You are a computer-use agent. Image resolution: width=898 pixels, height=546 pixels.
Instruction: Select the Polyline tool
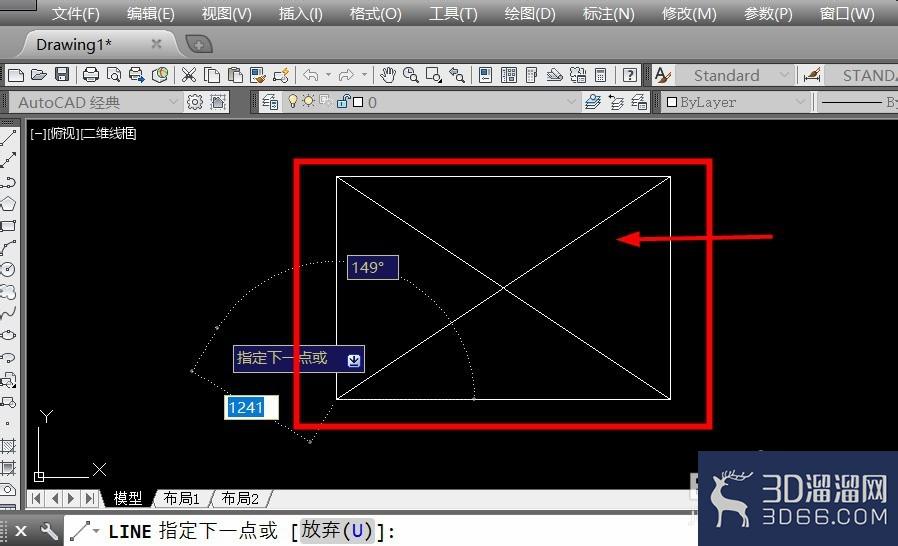click(x=8, y=182)
